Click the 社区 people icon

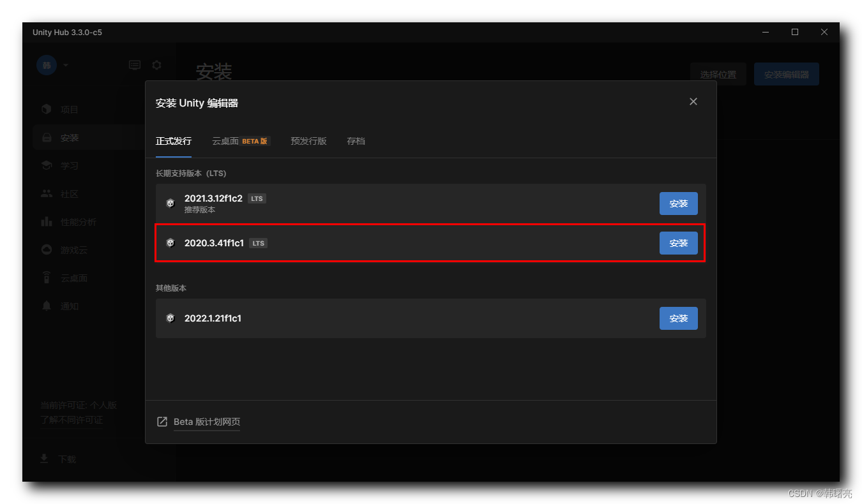click(47, 194)
